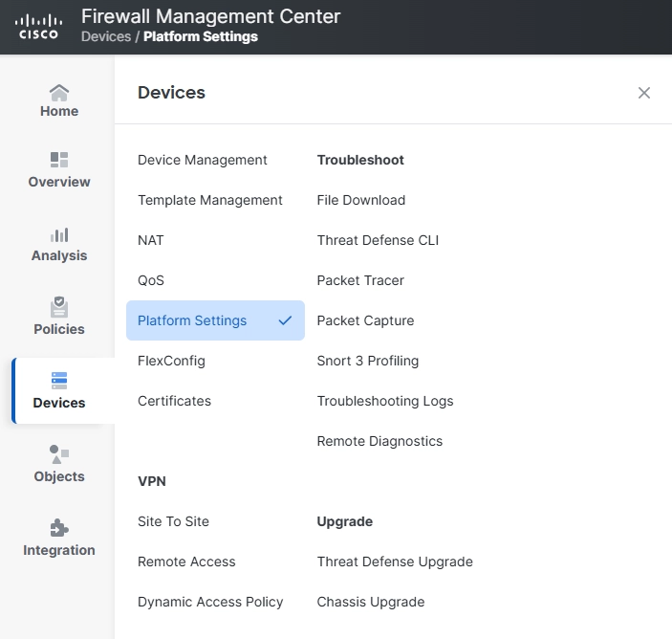This screenshot has width=672, height=639.
Task: Open the Integration puzzle icon
Action: pos(59,528)
